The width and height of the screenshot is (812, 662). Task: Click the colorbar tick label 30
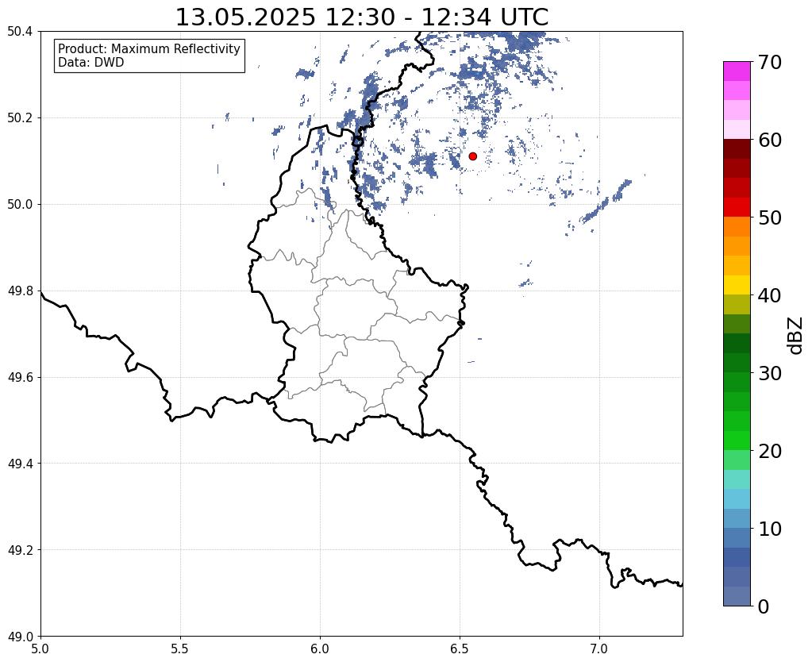click(770, 373)
